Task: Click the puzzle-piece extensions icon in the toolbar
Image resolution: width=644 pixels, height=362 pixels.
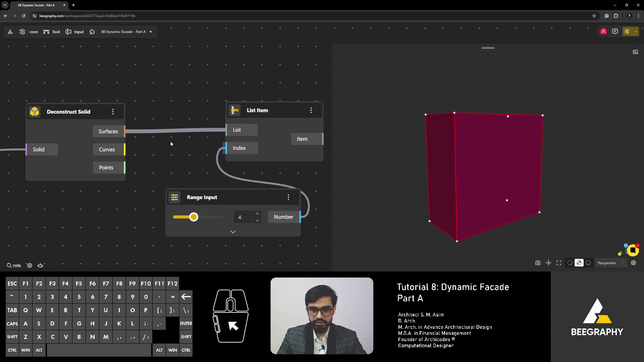Action: click(92, 32)
